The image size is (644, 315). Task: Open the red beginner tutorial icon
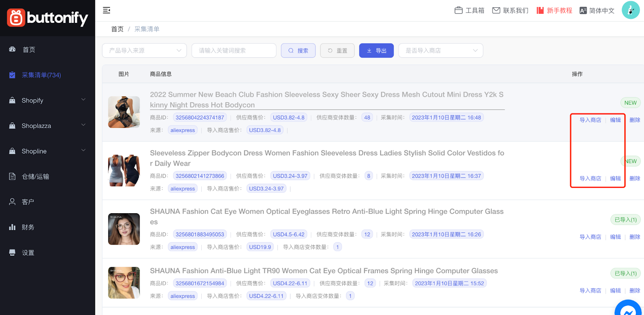point(540,10)
